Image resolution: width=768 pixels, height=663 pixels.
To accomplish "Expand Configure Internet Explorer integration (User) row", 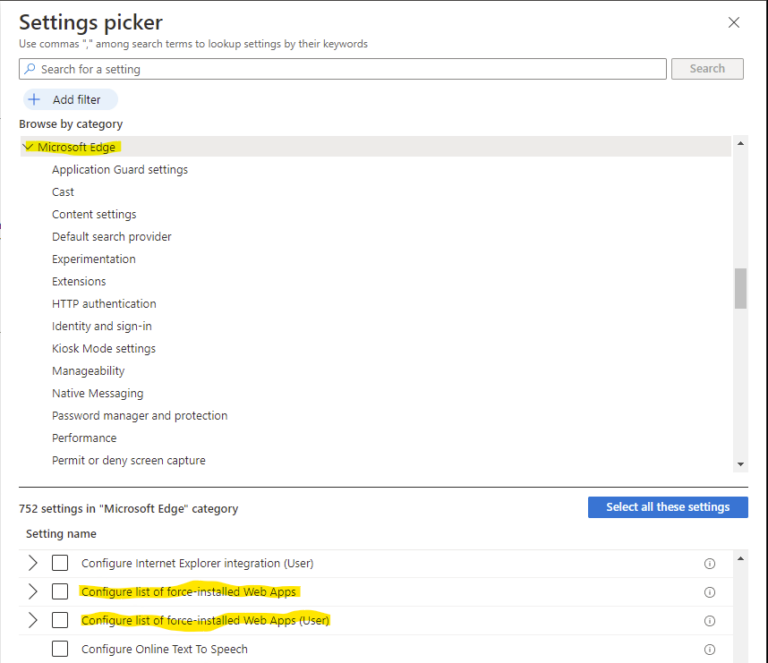I will pos(33,563).
